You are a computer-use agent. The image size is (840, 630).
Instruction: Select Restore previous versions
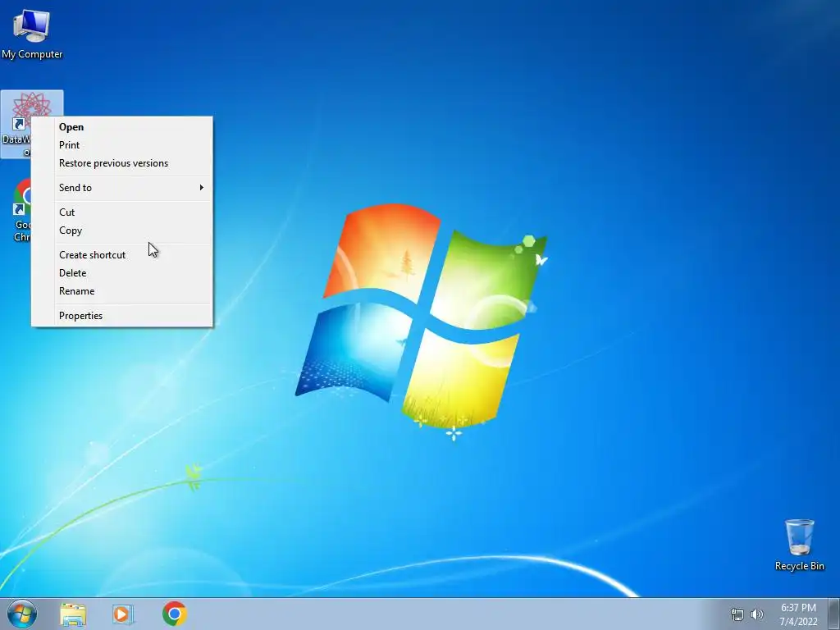(122, 163)
